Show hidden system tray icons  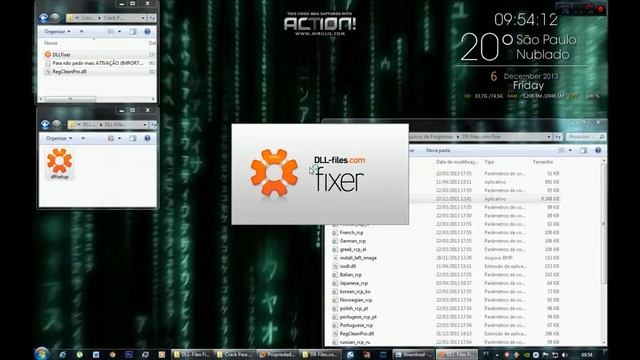tap(497, 355)
